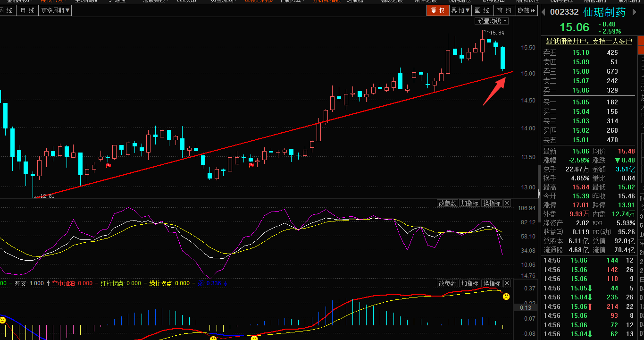Select the 卖四 15.09 ask row

click(588, 62)
